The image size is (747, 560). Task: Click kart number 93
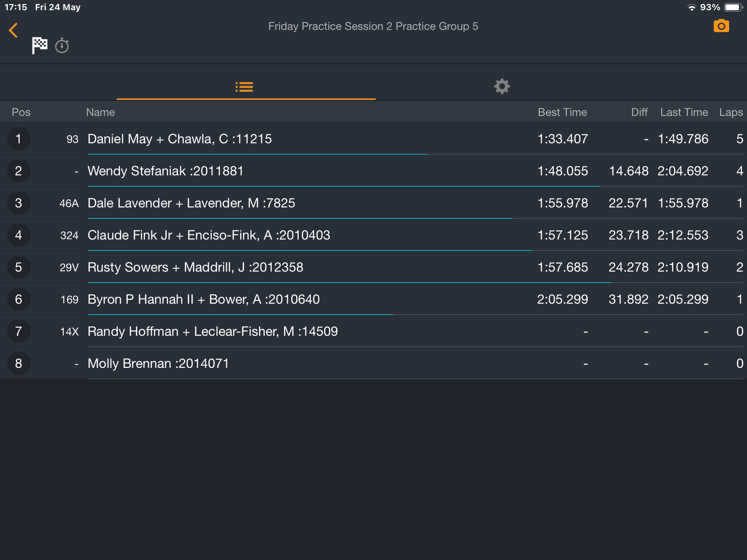click(72, 139)
